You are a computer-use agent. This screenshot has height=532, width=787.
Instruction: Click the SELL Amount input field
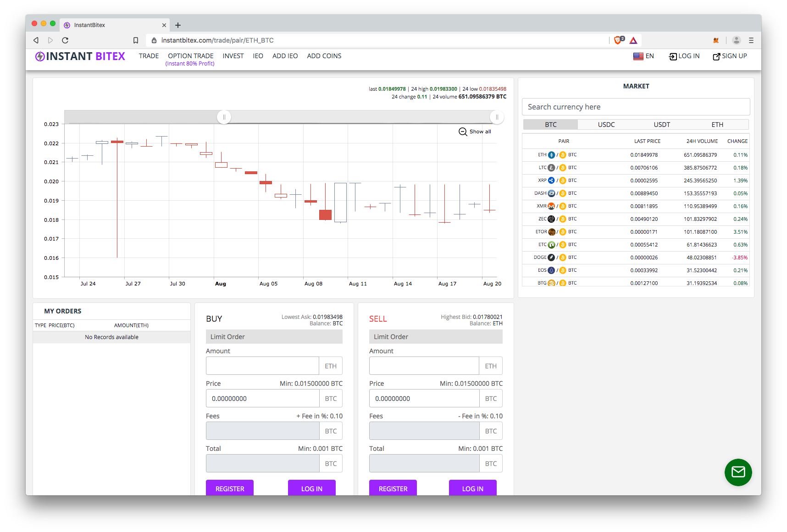424,366
